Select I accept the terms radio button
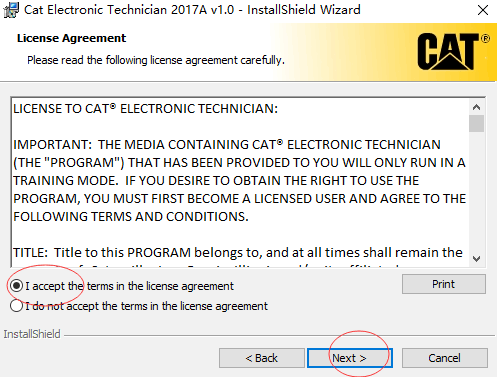Image resolution: width=497 pixels, height=377 pixels. pos(16,286)
